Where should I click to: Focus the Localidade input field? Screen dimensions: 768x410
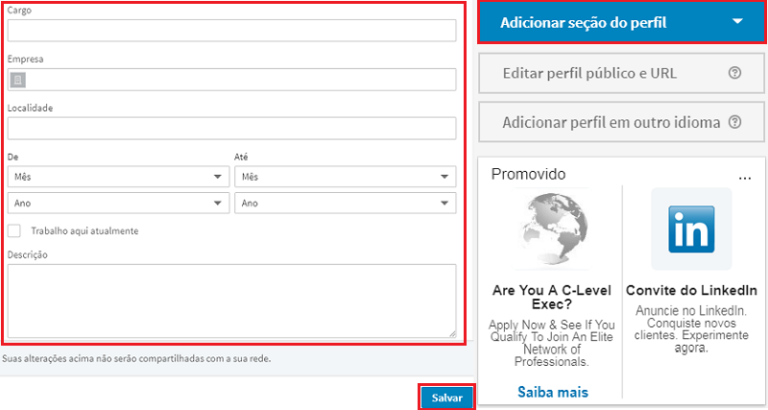click(231, 128)
